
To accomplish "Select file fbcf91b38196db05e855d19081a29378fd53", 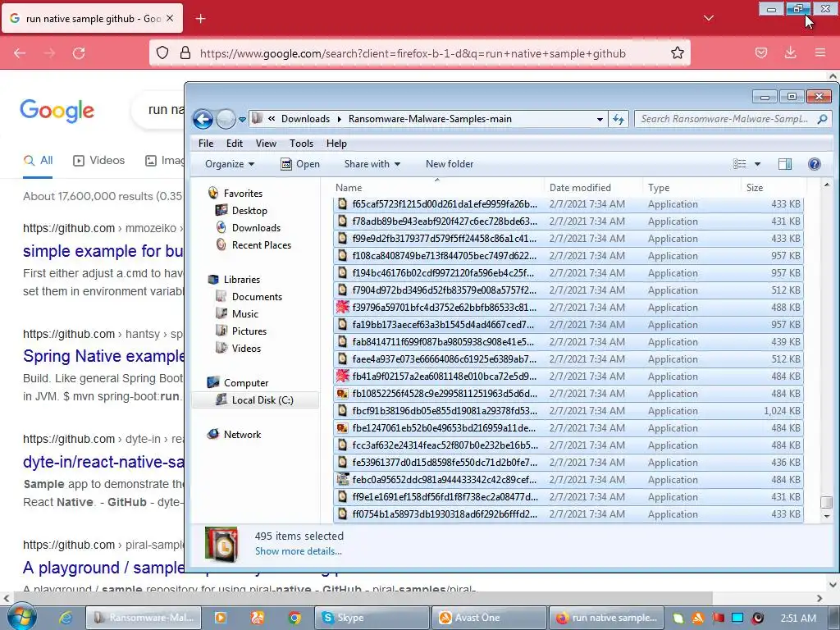I will [568, 411].
